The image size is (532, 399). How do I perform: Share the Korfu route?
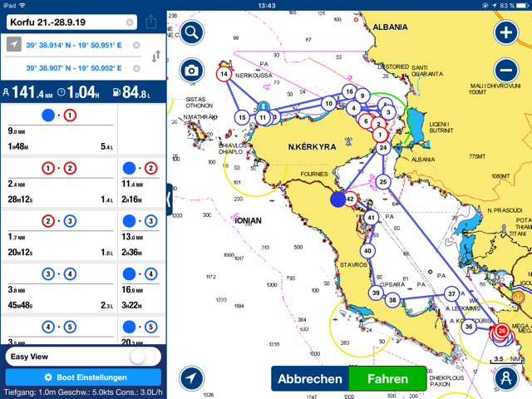tap(150, 22)
